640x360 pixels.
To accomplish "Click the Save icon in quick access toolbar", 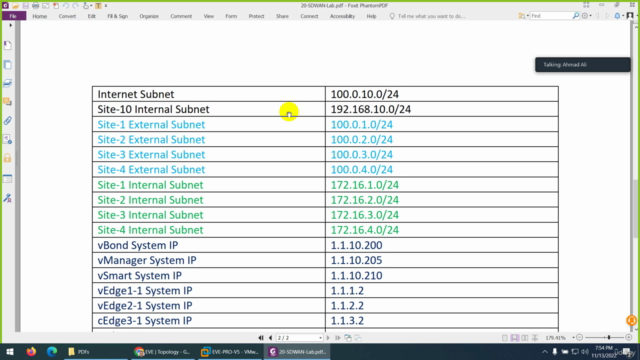I will [25, 6].
